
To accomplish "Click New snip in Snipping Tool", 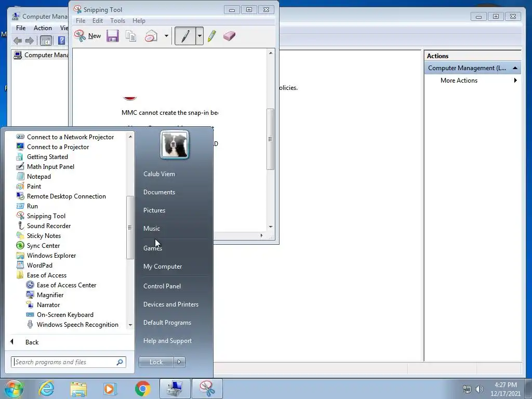I will 88,36.
